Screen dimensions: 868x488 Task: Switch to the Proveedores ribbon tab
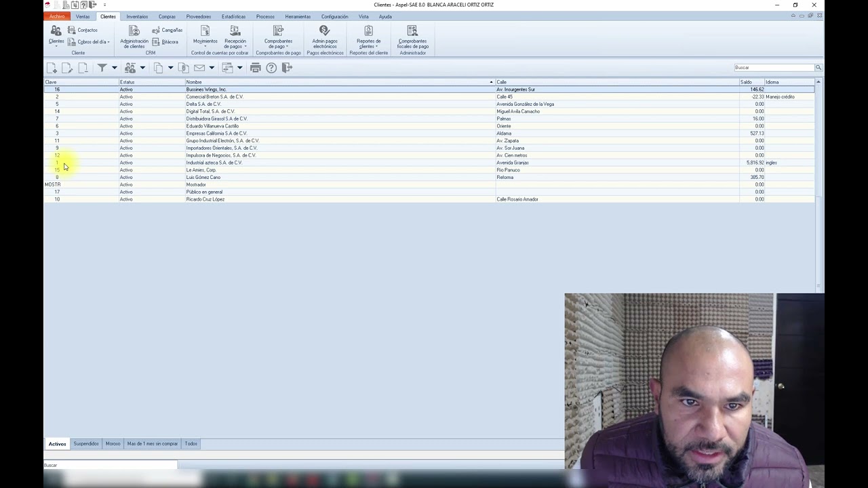pos(199,16)
